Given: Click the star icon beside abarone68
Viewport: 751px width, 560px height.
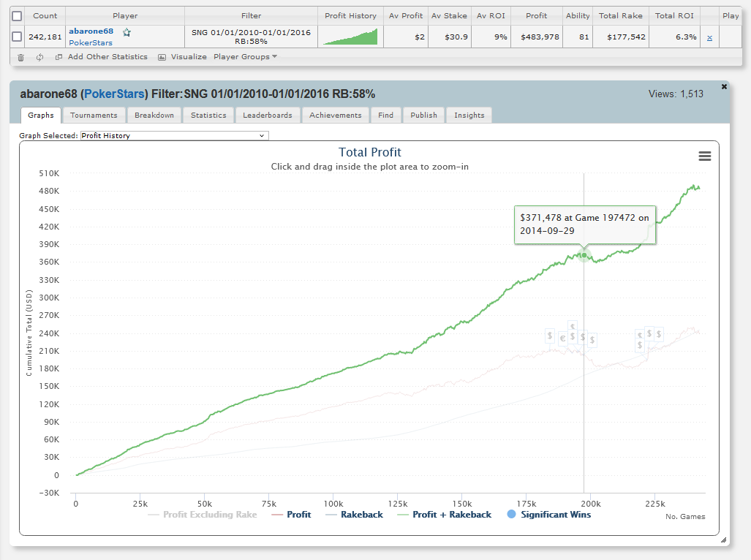Looking at the screenshot, I should (x=127, y=32).
